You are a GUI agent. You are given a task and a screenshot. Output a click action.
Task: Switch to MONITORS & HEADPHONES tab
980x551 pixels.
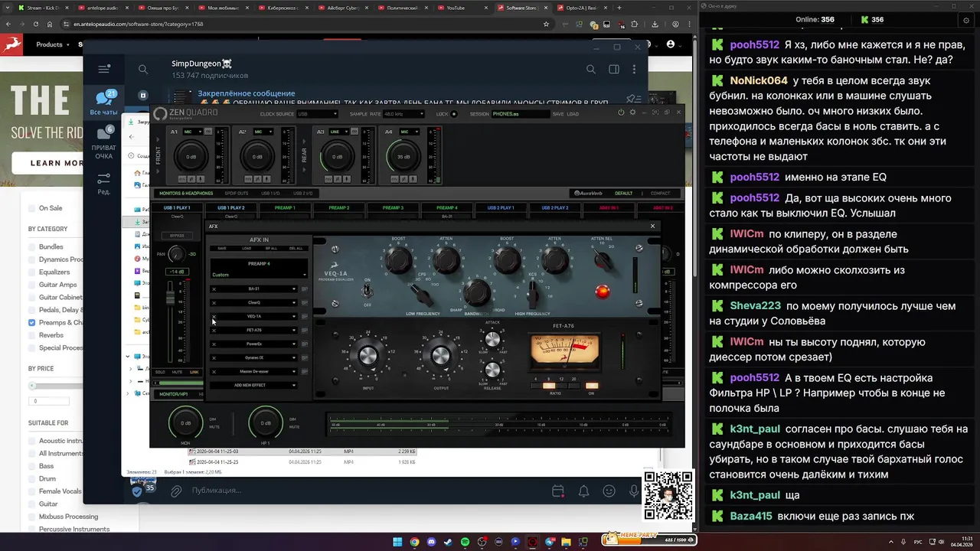pos(186,193)
